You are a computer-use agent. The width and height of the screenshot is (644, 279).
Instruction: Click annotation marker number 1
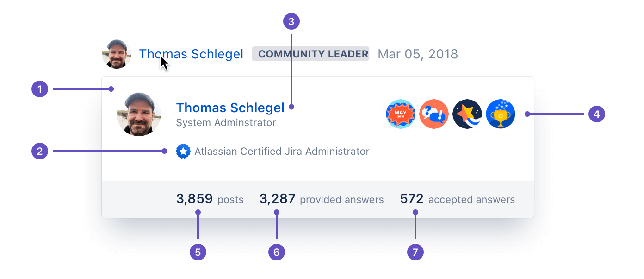pos(40,89)
